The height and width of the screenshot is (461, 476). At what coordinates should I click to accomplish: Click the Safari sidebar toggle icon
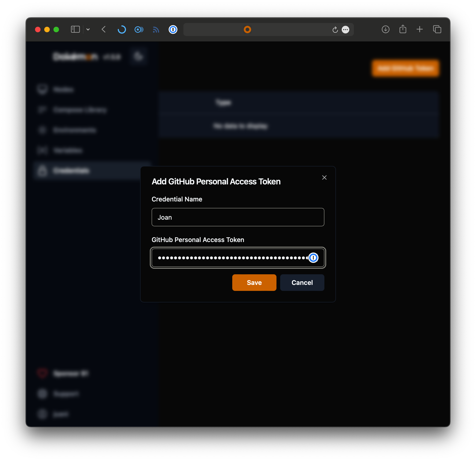point(75,30)
